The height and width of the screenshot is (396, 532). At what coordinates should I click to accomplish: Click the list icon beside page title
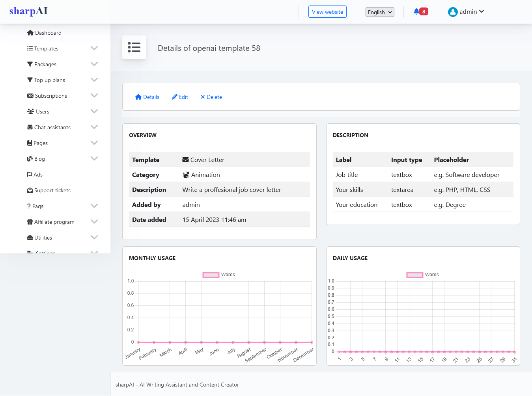tap(134, 47)
